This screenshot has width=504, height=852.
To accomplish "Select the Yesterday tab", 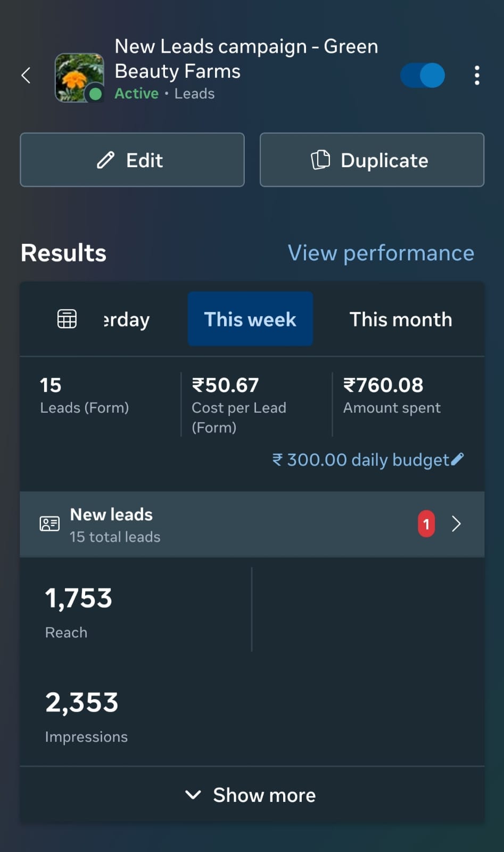I will click(x=127, y=319).
